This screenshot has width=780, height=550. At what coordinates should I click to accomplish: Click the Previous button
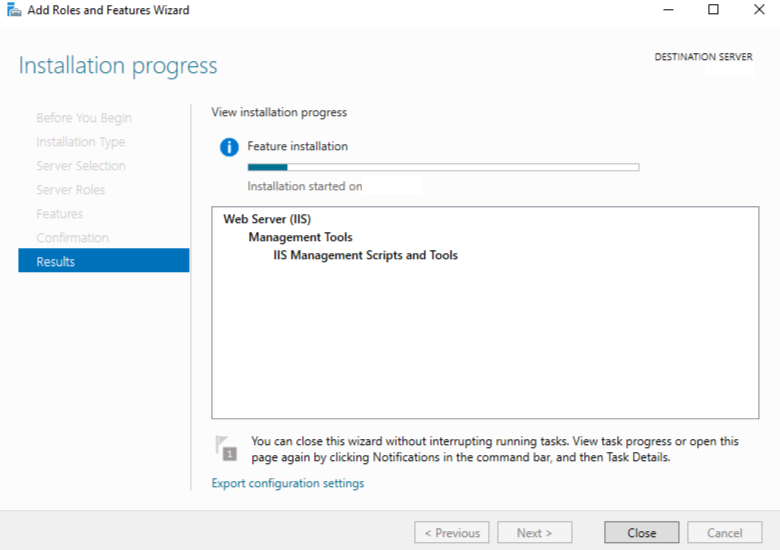(452, 533)
